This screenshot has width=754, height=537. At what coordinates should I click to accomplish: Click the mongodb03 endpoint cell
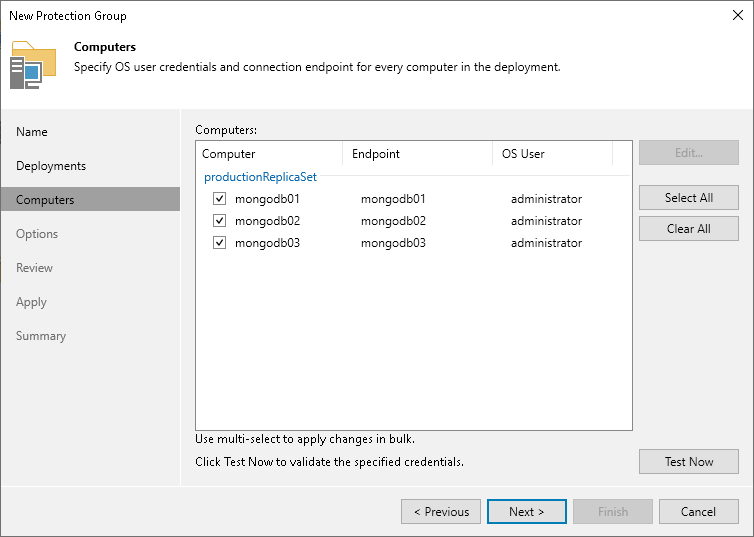393,243
